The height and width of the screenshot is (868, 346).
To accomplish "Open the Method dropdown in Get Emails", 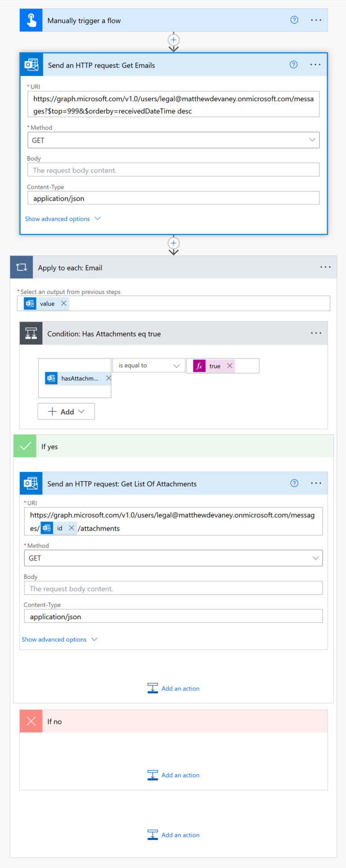I will click(313, 140).
